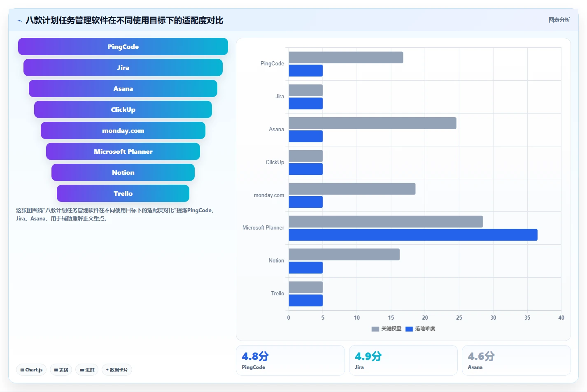Toggle the blue 落地难度 legend swatch
This screenshot has height=392, width=587.
(x=409, y=329)
